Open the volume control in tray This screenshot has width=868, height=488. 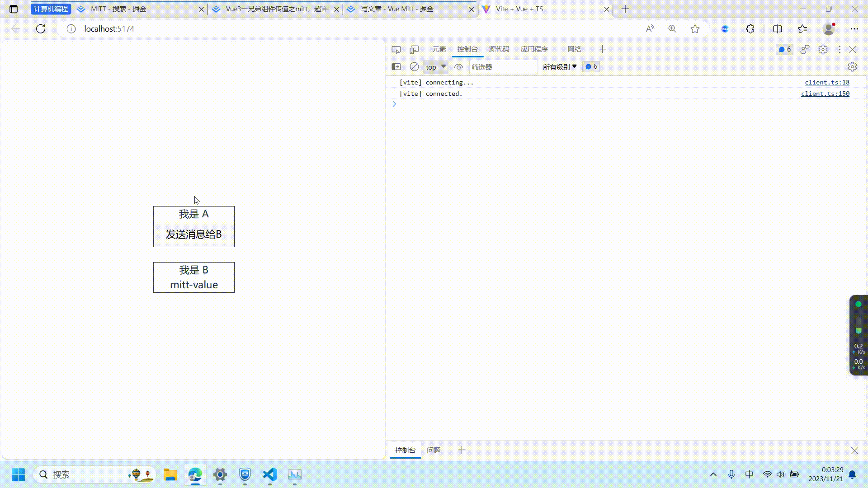[x=781, y=474]
